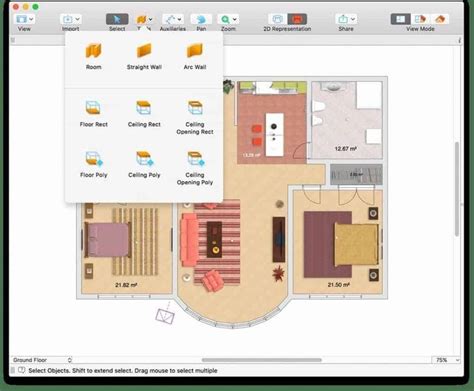Select the yellow bed in right bedroom

(x=356, y=244)
